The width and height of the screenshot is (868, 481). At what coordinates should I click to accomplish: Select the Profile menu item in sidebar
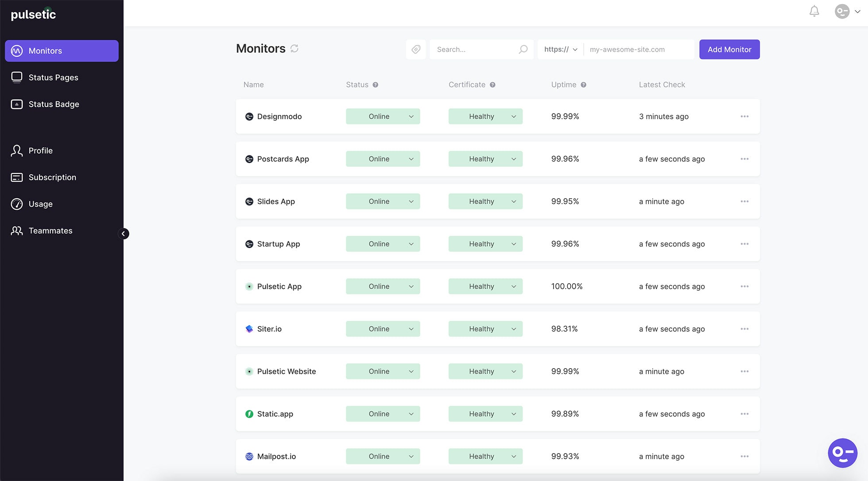coord(40,150)
